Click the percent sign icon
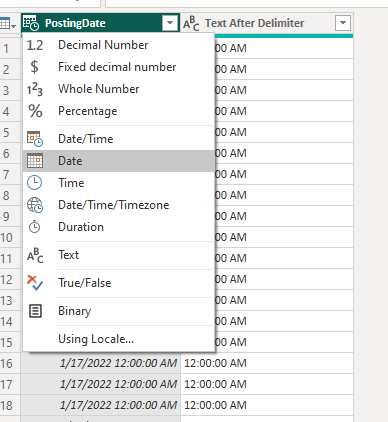The height and width of the screenshot is (422, 388). pos(35,111)
